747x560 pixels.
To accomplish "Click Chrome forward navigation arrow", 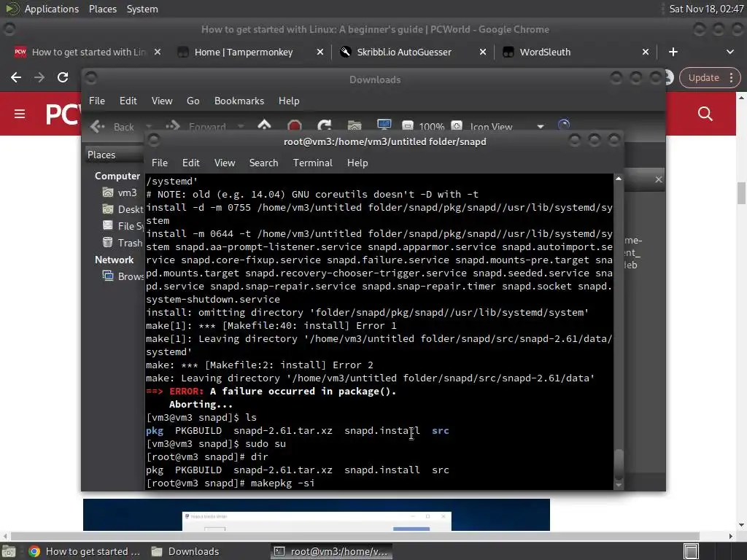I will (x=39, y=77).
